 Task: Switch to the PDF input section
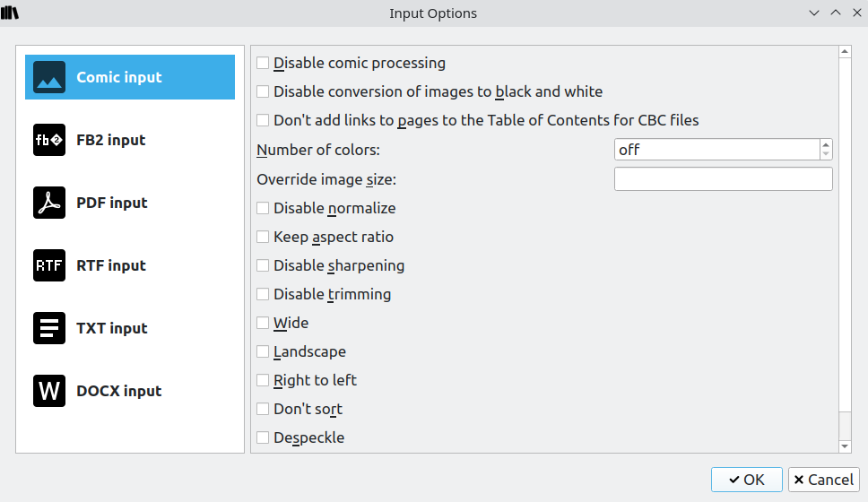pyautogui.click(x=111, y=203)
